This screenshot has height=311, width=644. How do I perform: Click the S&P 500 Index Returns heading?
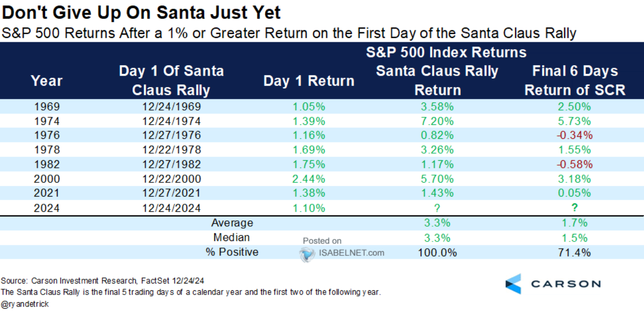point(446,52)
